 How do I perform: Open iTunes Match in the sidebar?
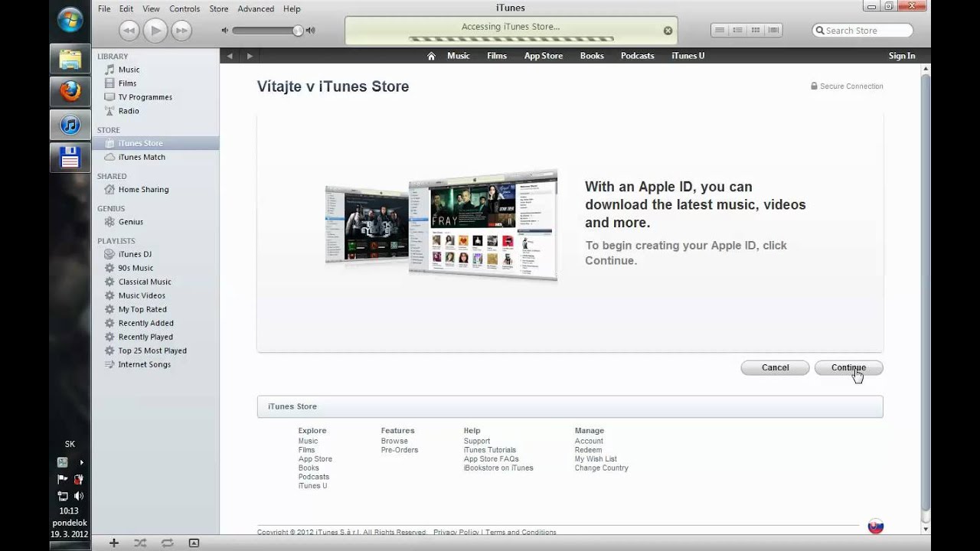coord(142,157)
